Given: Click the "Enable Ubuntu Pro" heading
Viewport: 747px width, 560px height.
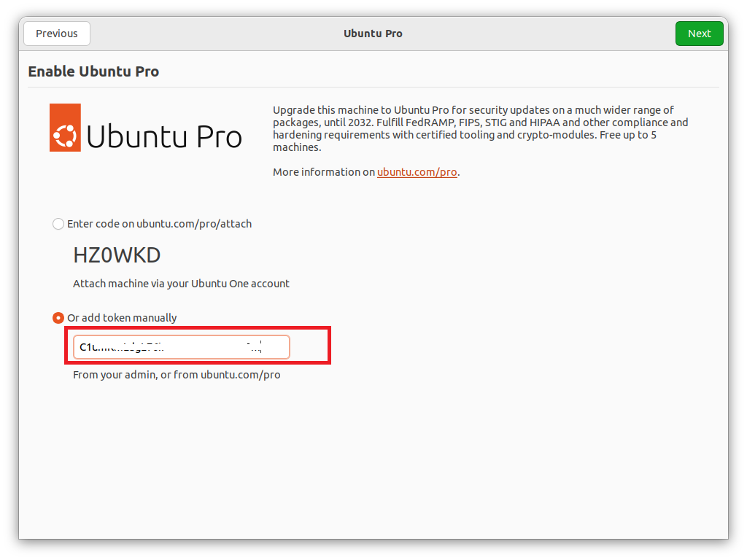Looking at the screenshot, I should click(x=93, y=71).
